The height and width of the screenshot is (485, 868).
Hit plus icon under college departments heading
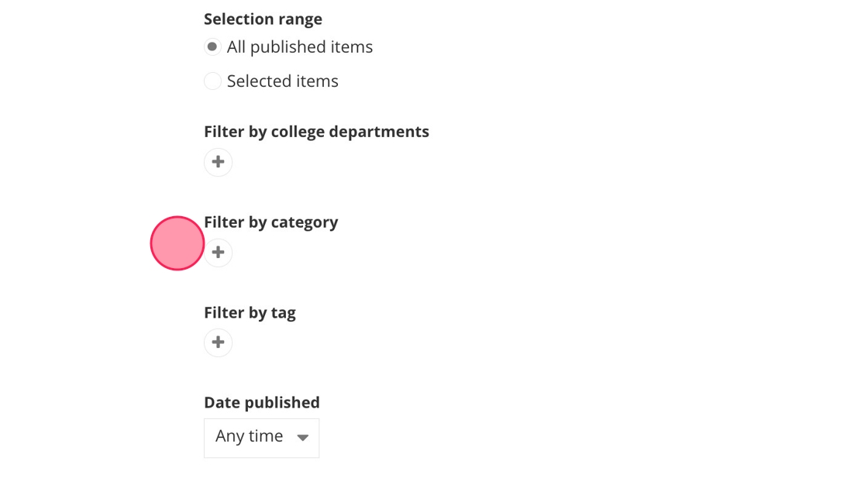pos(218,162)
